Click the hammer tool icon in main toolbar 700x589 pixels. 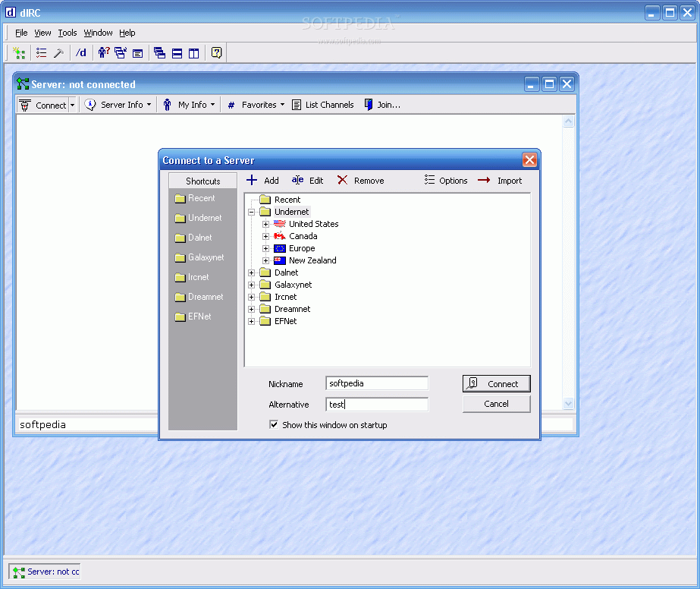pos(58,53)
